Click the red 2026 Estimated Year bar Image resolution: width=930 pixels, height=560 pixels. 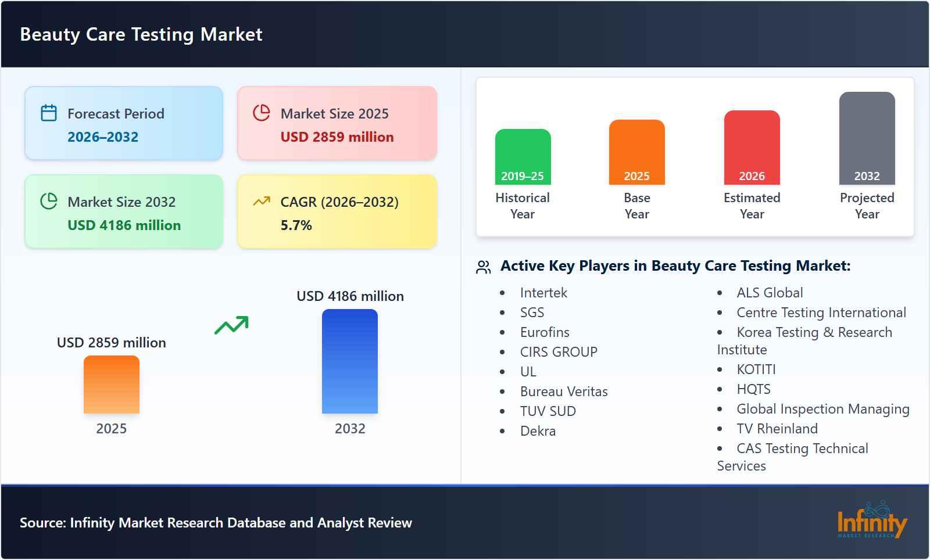[752, 148]
